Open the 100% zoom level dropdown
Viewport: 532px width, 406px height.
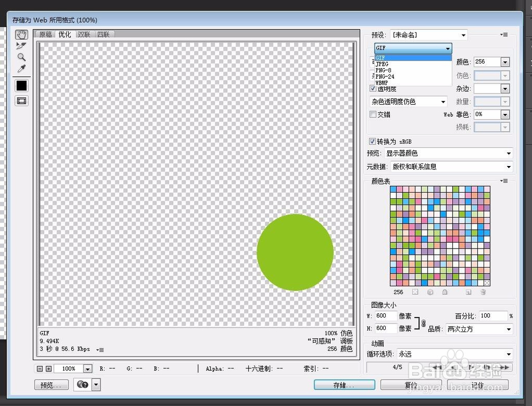(88, 369)
